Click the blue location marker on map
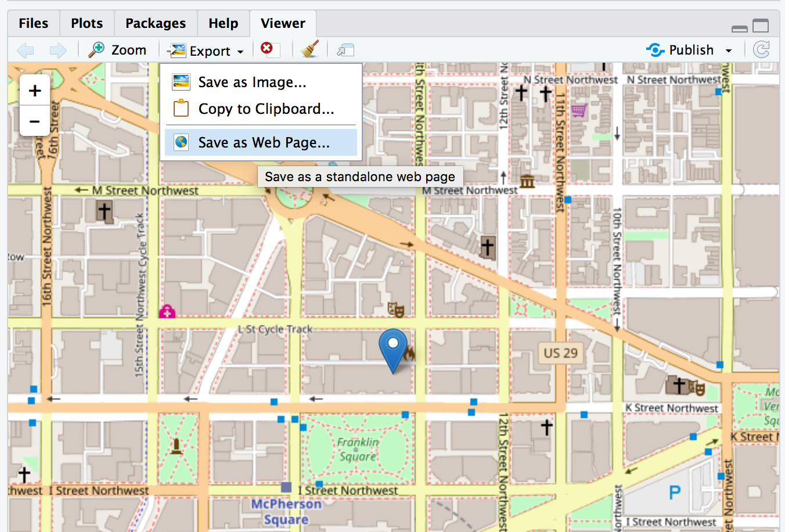The width and height of the screenshot is (785, 532). pyautogui.click(x=393, y=348)
